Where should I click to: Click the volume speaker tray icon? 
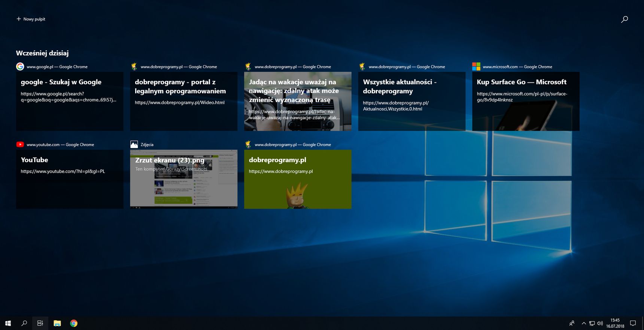coord(600,323)
